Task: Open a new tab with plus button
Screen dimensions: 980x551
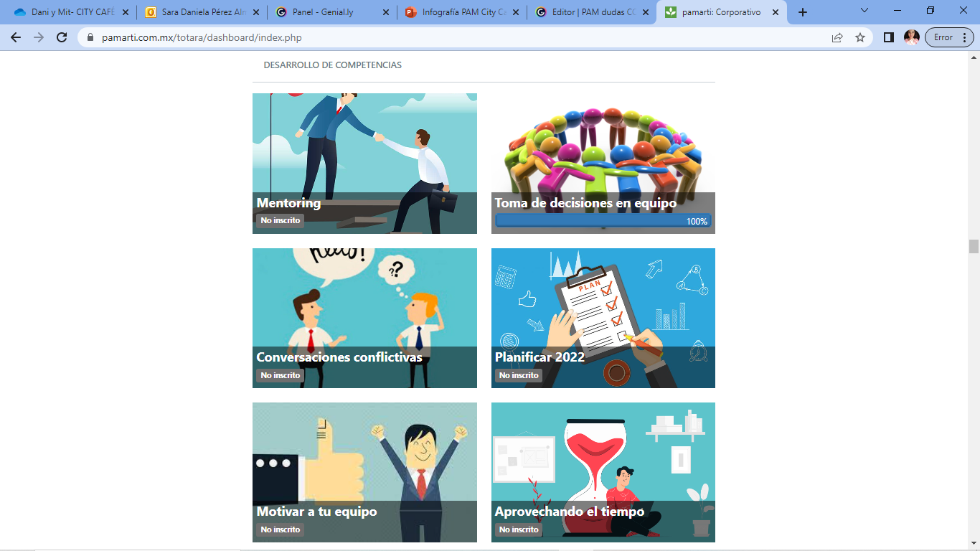Action: click(x=803, y=12)
